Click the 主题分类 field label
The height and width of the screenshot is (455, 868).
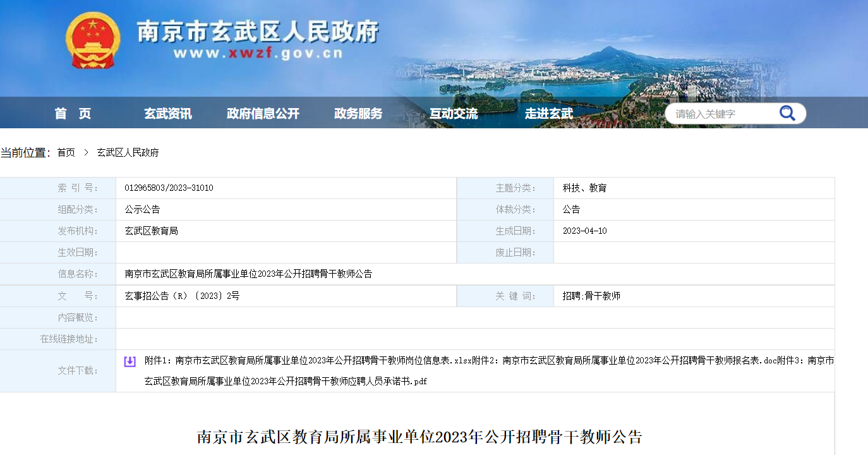[x=516, y=188]
